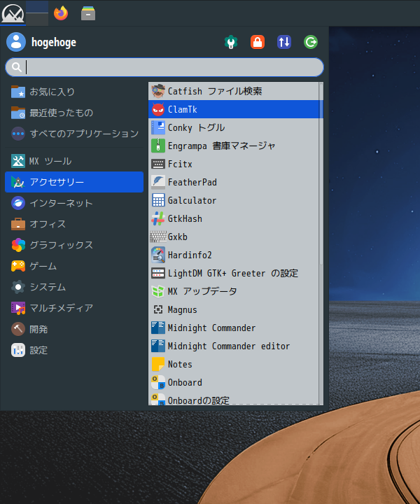Launch ClamTk by its text label

pos(182,110)
